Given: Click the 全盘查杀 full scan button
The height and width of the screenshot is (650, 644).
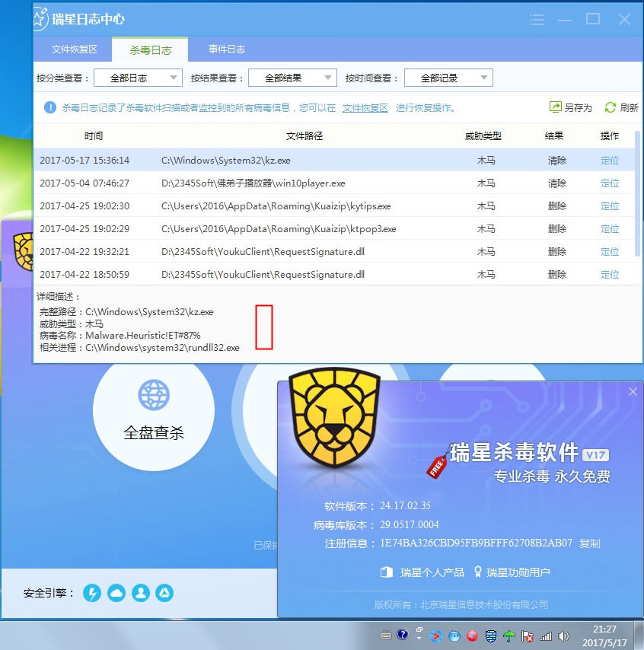Looking at the screenshot, I should (154, 410).
